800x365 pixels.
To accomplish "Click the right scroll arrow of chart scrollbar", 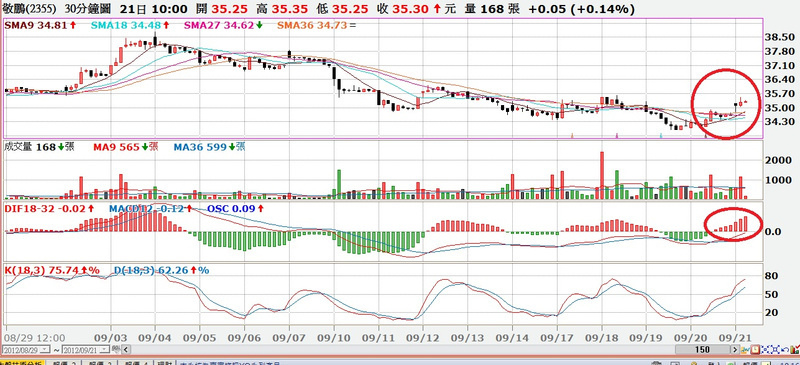I will (x=735, y=350).
